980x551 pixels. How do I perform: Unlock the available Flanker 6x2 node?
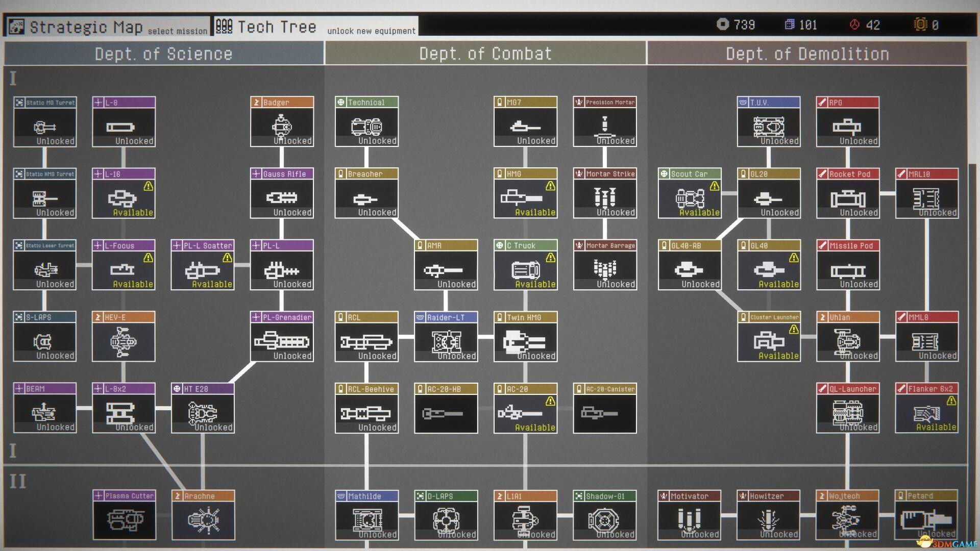pyautogui.click(x=927, y=412)
